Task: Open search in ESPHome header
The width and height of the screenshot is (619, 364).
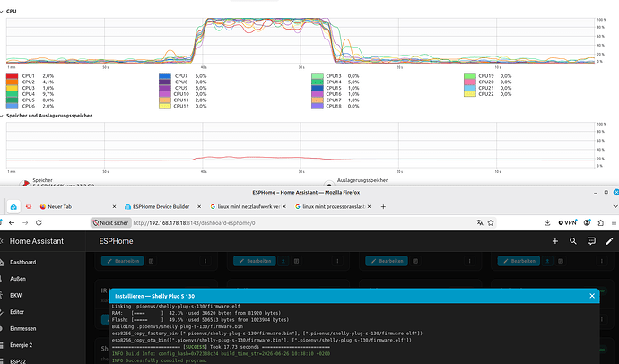Action: (573, 241)
